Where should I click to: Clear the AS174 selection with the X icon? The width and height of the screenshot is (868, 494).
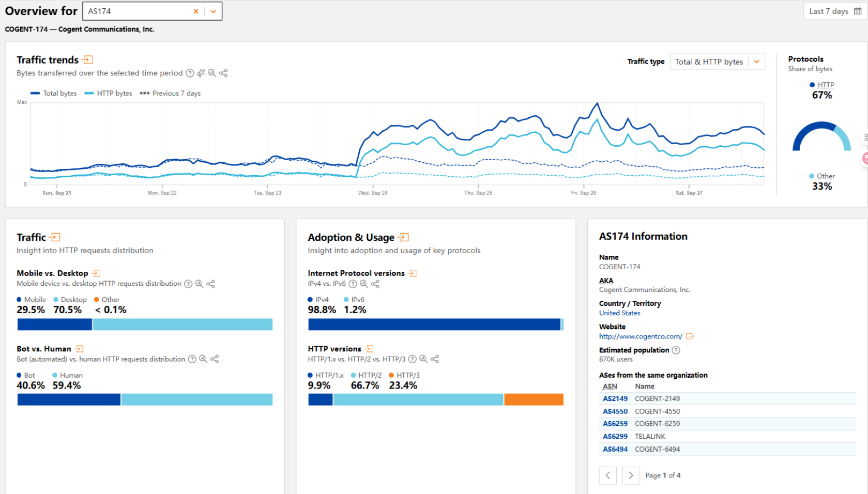tap(196, 11)
